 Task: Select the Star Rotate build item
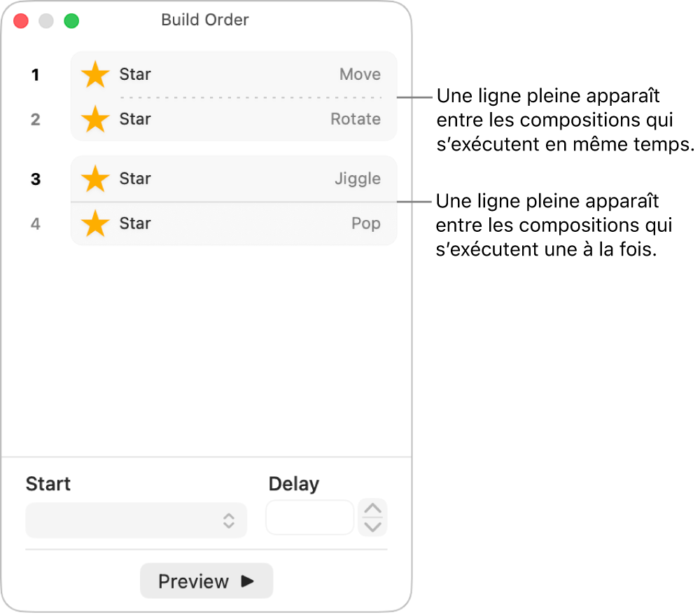(x=231, y=119)
